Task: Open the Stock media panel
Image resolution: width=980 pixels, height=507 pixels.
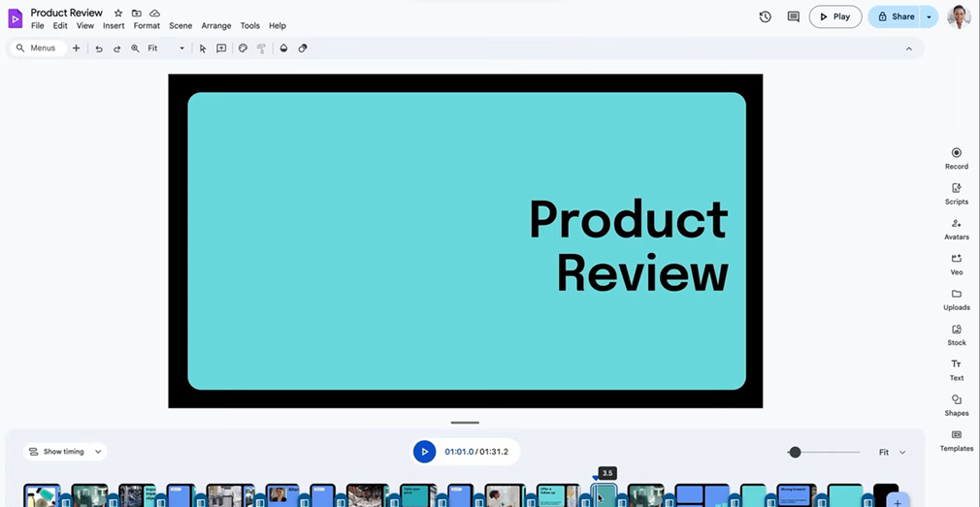Action: (957, 334)
